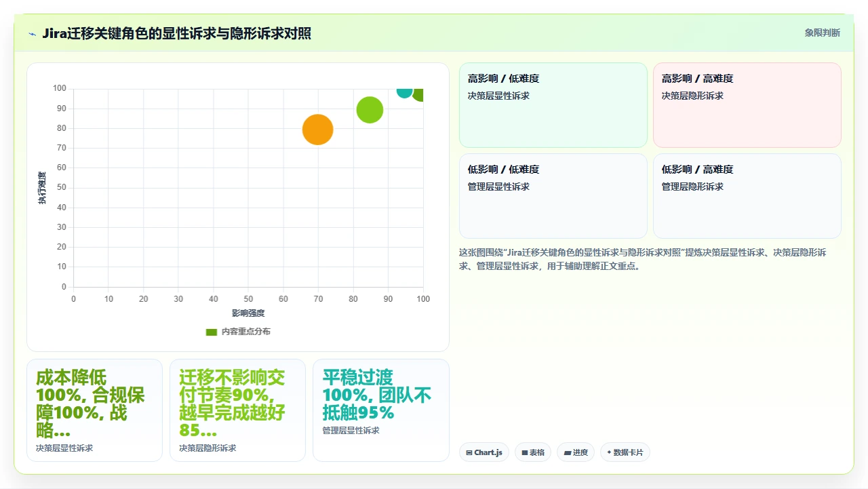Select the orange bubble in chart

pos(317,129)
